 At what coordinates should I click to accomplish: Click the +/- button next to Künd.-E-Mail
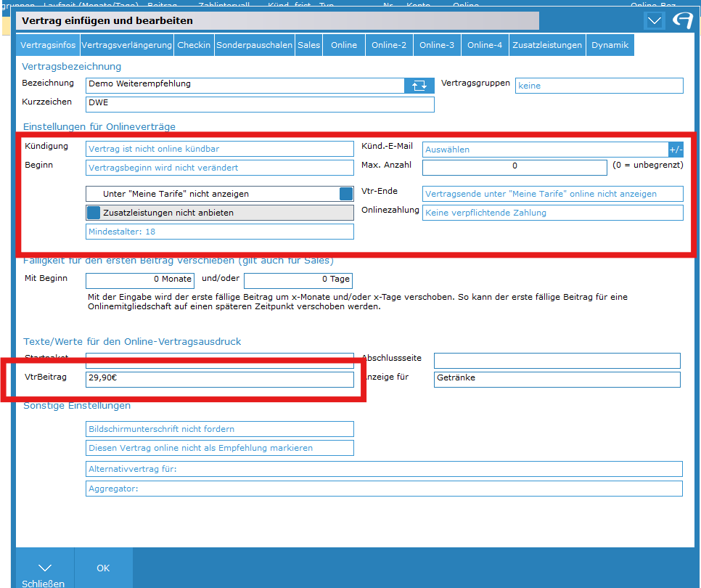coord(676,150)
